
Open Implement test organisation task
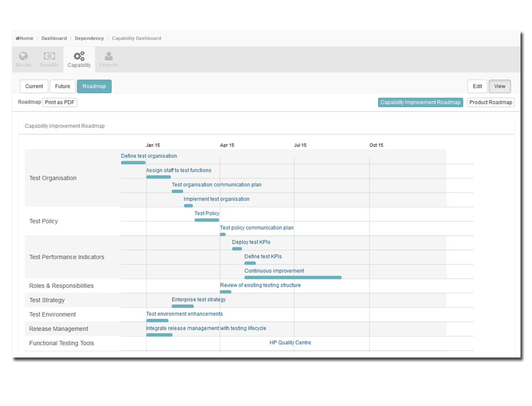(216, 199)
